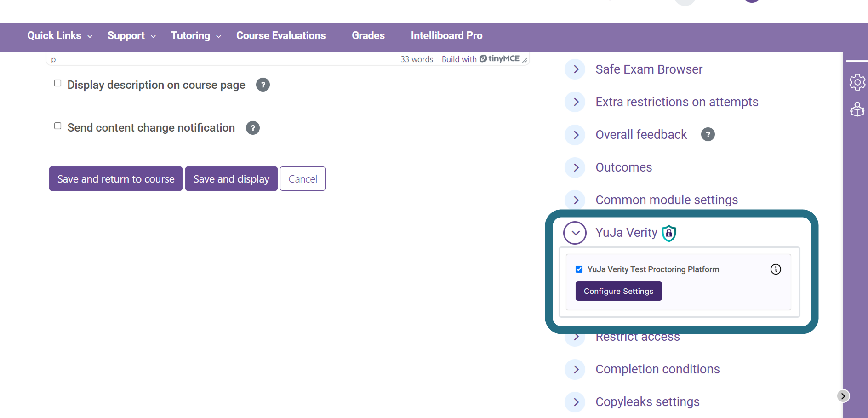The height and width of the screenshot is (418, 868).
Task: Enable Send content change notification
Action: click(57, 126)
